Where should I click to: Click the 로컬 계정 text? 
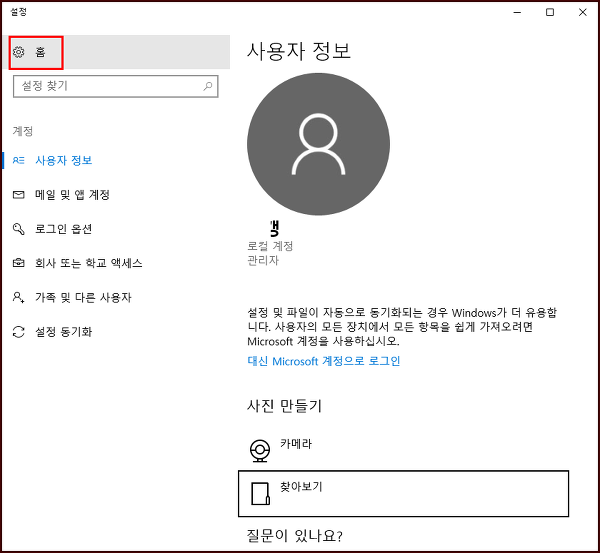pos(270,246)
